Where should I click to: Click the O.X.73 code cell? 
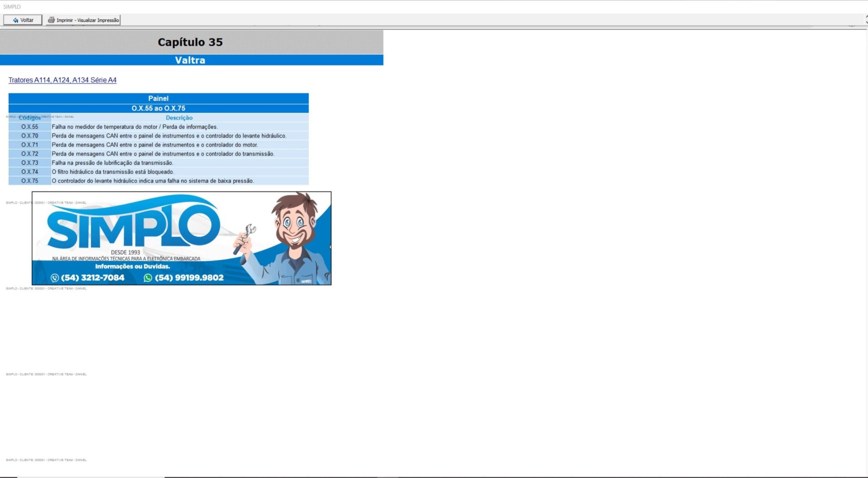30,163
